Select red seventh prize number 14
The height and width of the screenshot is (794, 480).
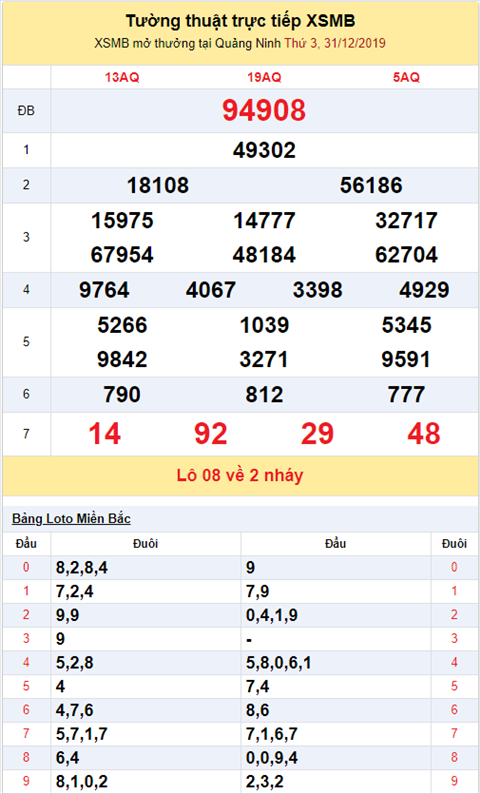(104, 434)
